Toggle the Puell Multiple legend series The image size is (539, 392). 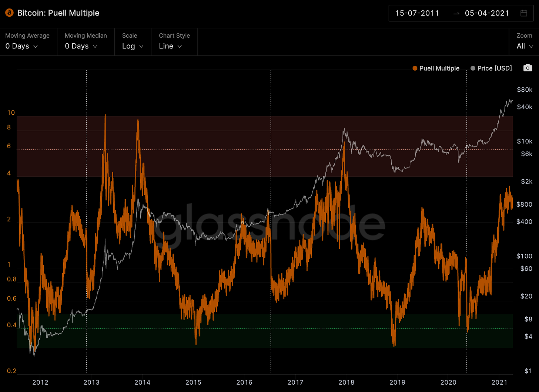436,68
